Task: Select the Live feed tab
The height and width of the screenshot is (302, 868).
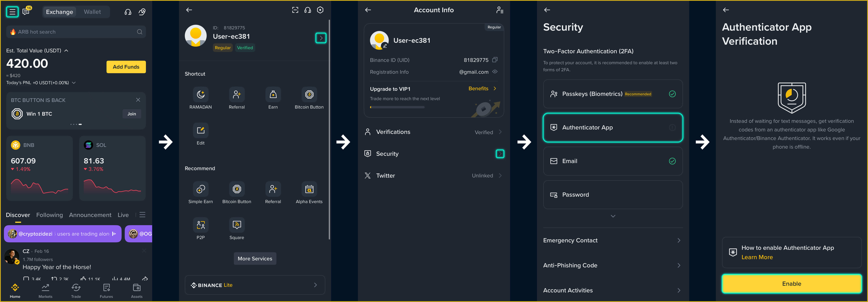Action: pos(123,215)
